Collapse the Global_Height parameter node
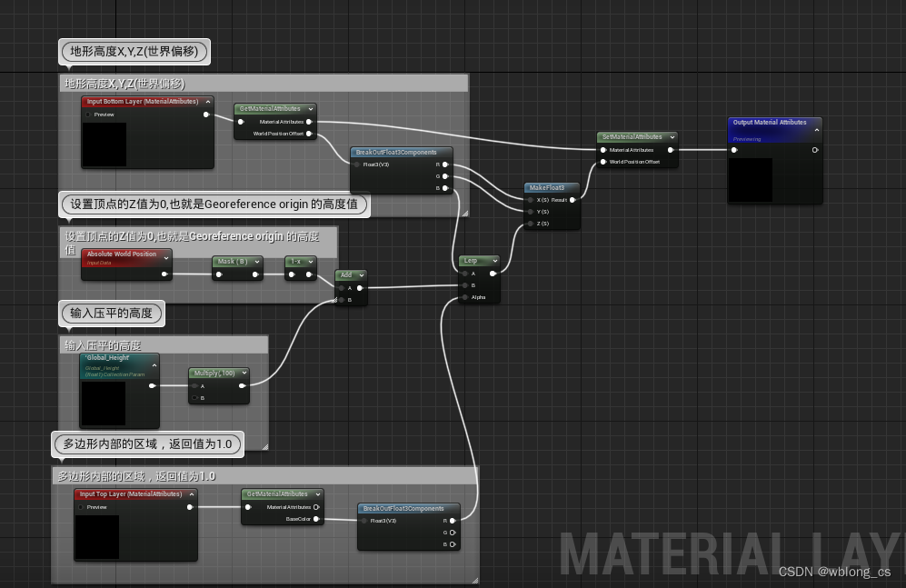The height and width of the screenshot is (588, 906). 154,365
